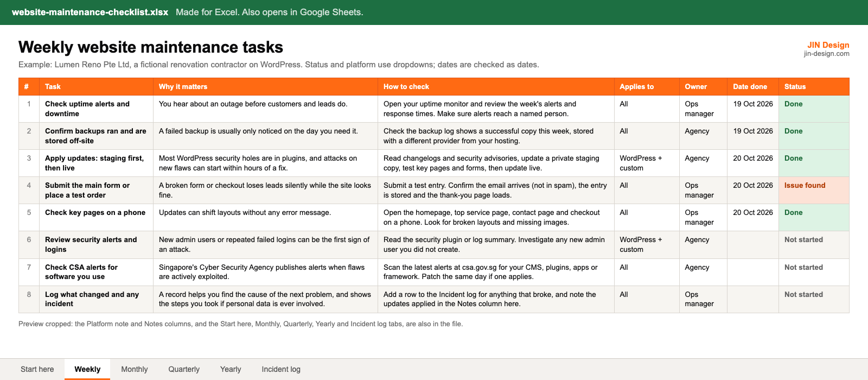
Task: Select Owner Agency in CSA alerts row
Action: (703, 273)
